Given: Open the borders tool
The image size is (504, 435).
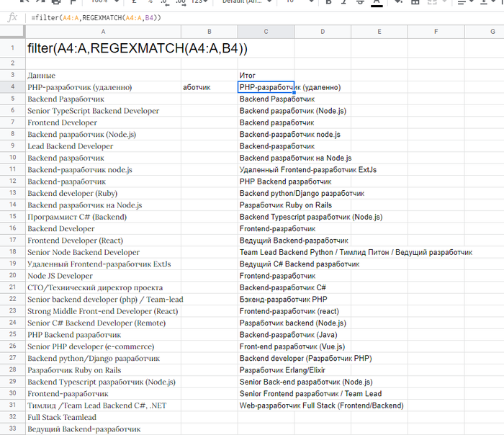Looking at the screenshot, I should pyautogui.click(x=415, y=2).
